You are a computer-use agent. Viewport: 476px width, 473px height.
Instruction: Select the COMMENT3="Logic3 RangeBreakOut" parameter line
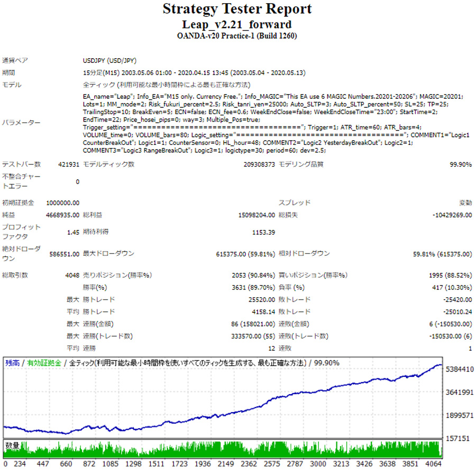click(204, 151)
